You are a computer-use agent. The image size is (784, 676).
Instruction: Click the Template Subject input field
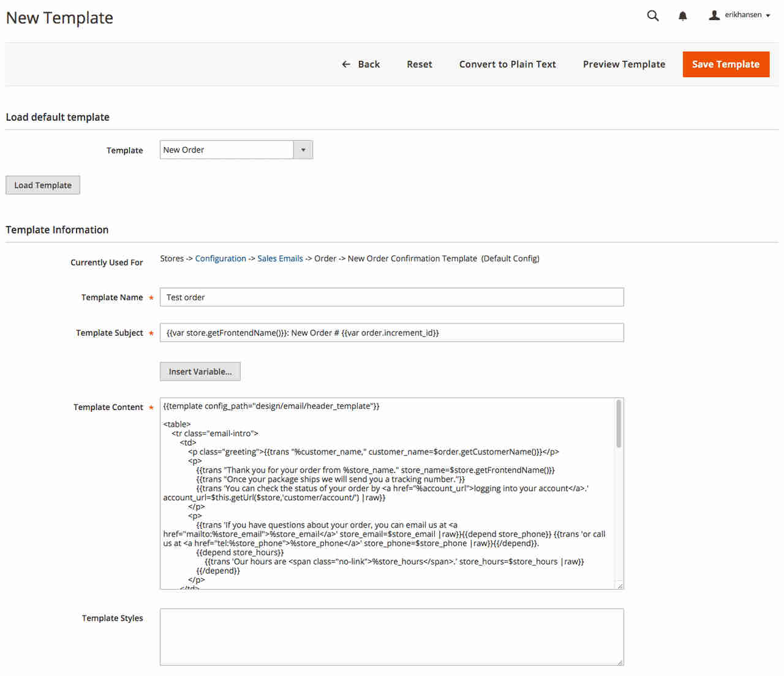click(392, 333)
